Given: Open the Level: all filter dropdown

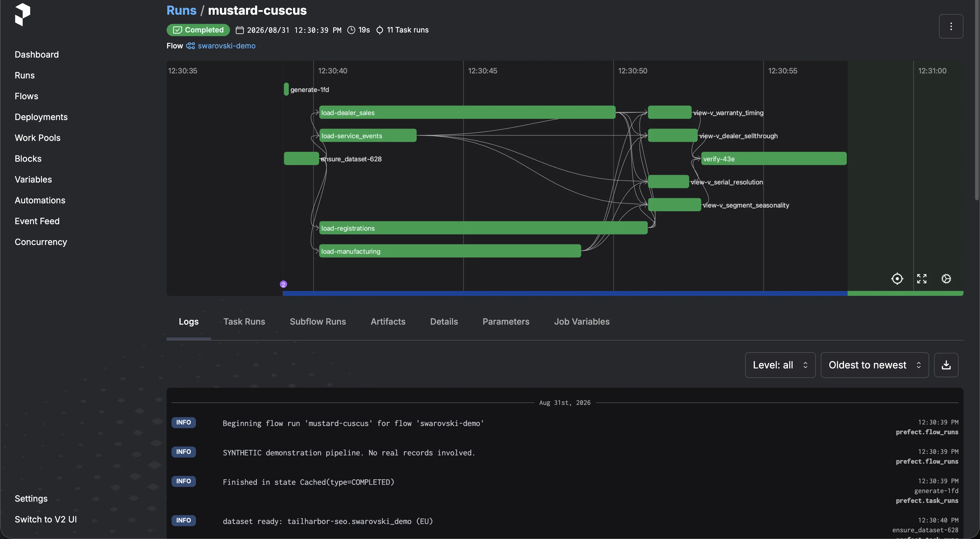Looking at the screenshot, I should [x=780, y=365].
